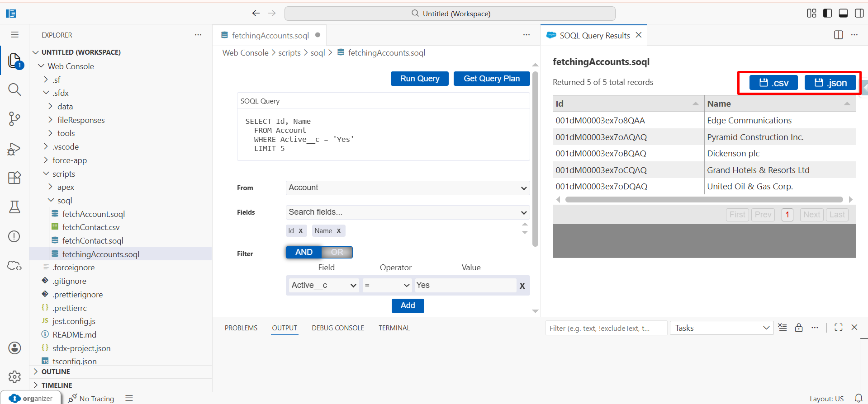Screen dimensions: 868x404
Task: Collapse the Web Console folder
Action: point(41,66)
